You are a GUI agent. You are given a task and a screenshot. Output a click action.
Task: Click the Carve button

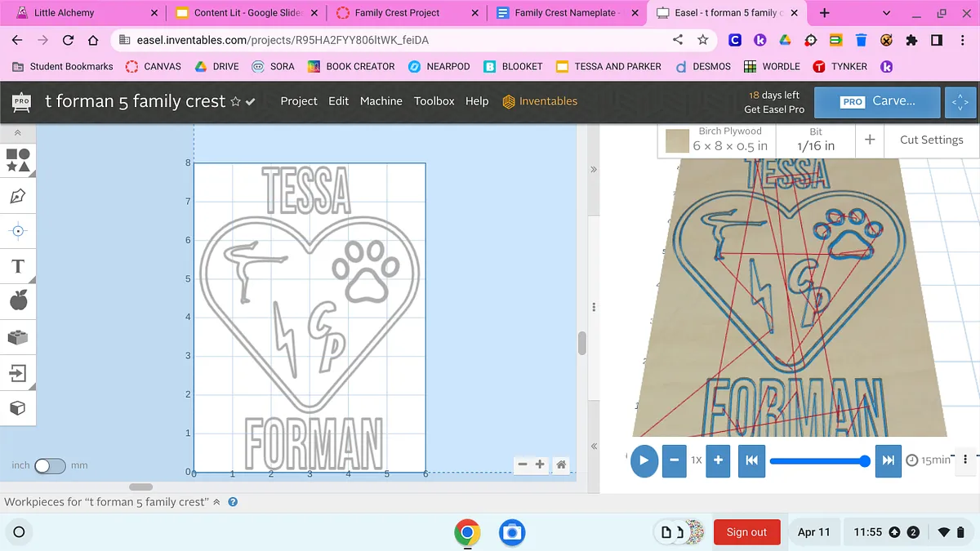[x=877, y=101]
